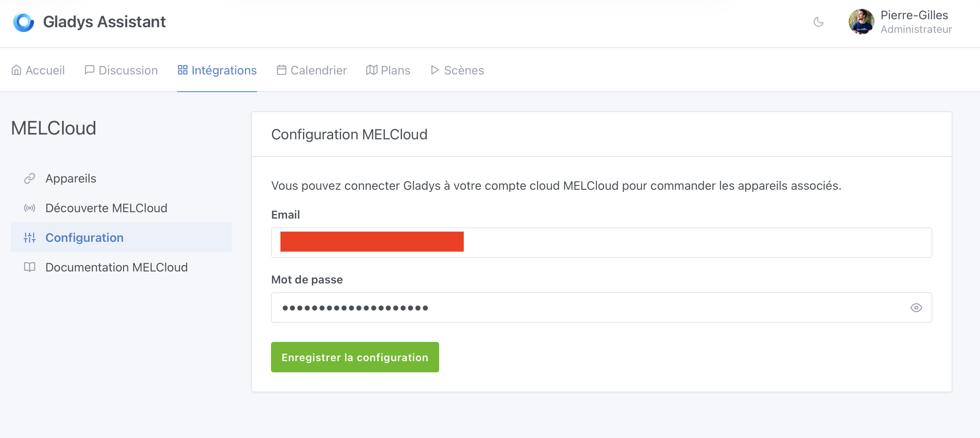
Task: Click the Enregistrer la configuration button
Action: coord(354,357)
